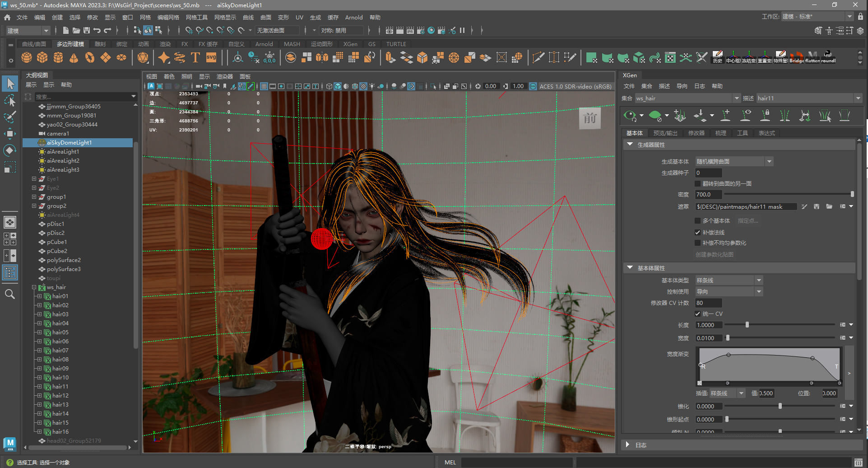Collapse the ws_hair tree node
This screenshot has width=868, height=468.
34,287
